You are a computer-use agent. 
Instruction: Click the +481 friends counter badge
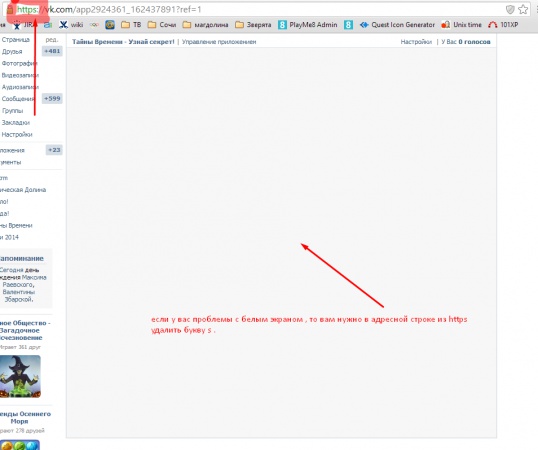coord(52,51)
